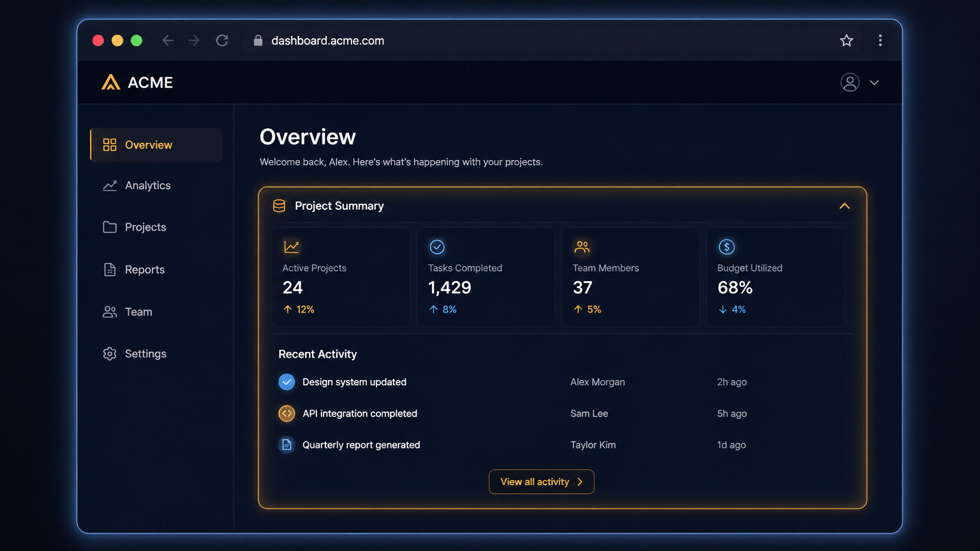The width and height of the screenshot is (980, 551).
Task: Click the padlock site security icon
Action: (x=258, y=40)
